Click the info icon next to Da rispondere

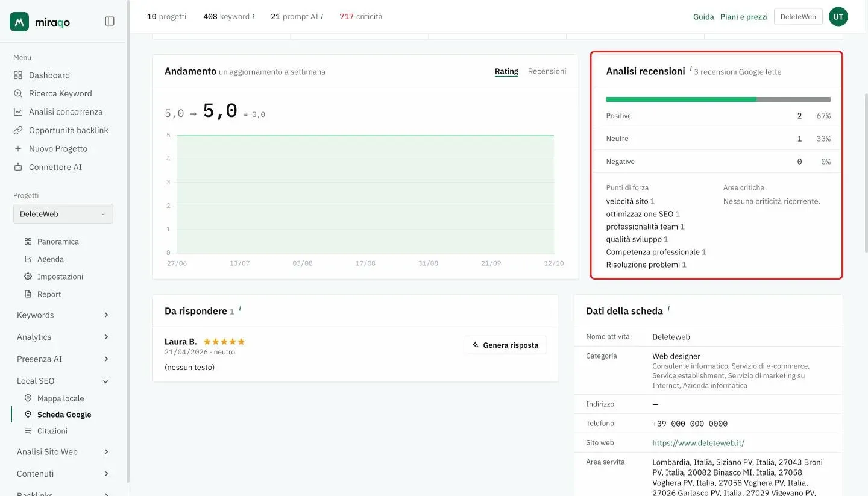[240, 309]
